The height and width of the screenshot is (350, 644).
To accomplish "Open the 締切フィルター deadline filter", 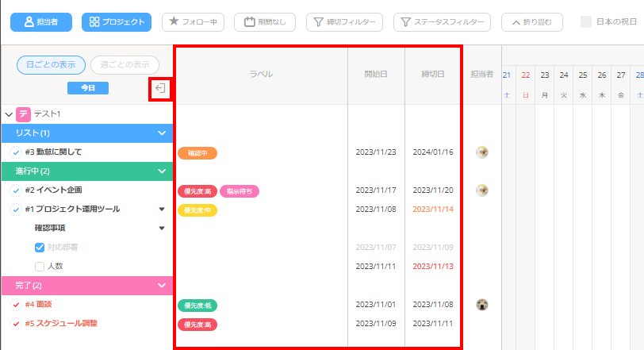I will click(344, 21).
